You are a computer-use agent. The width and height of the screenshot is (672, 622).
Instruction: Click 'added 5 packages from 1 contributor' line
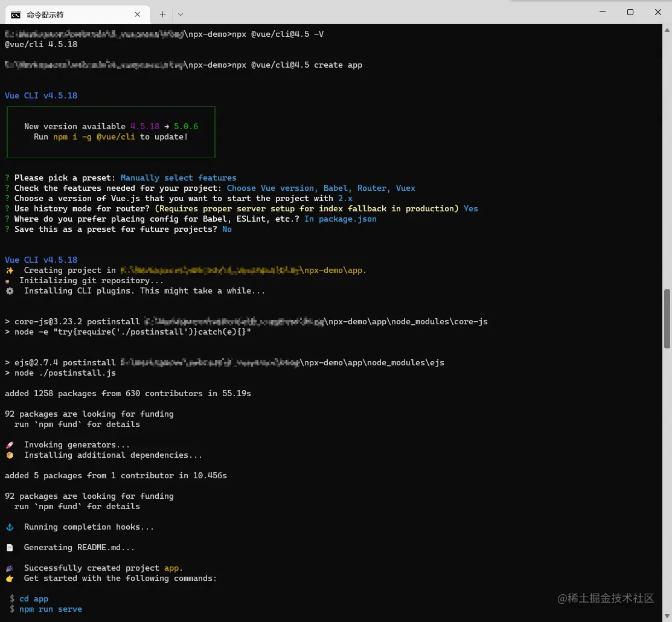pyautogui.click(x=116, y=476)
